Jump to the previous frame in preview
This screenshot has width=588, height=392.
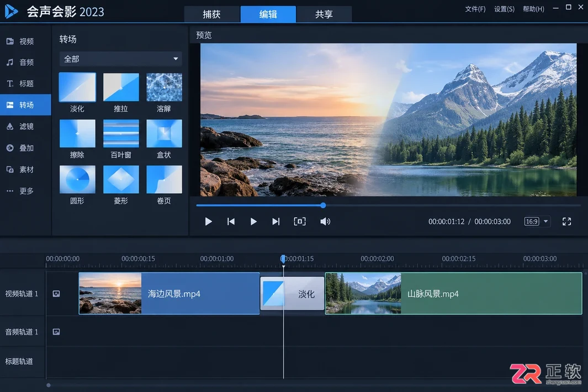tap(231, 222)
